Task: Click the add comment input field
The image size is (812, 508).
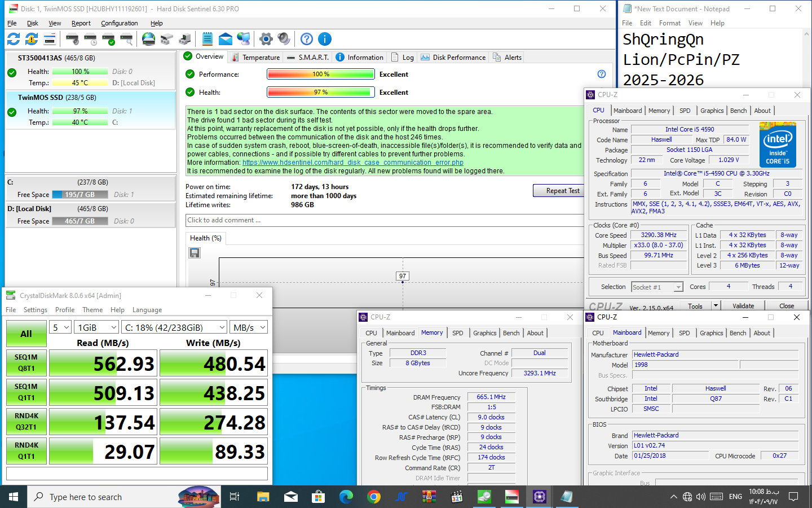Action: tap(383, 220)
